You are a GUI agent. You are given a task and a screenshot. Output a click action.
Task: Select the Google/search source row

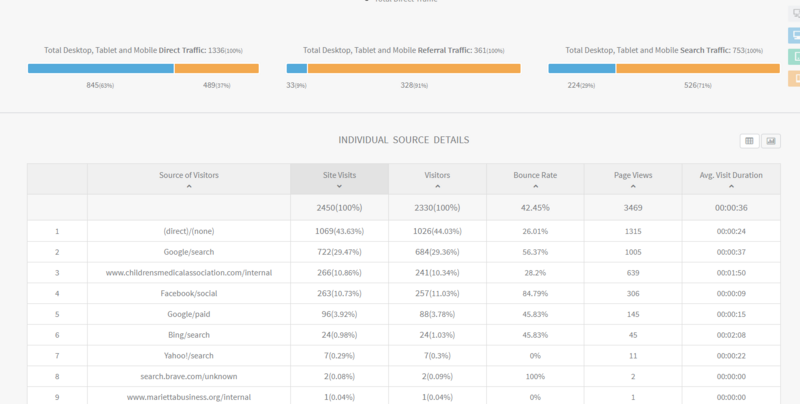click(188, 252)
